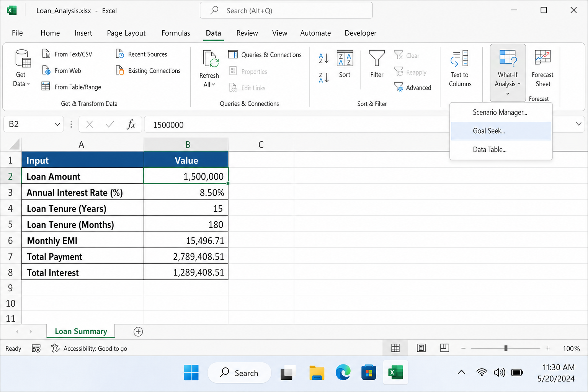Select Total Payment value 2,789,408.51
Screen dimensions: 588x392
186,256
